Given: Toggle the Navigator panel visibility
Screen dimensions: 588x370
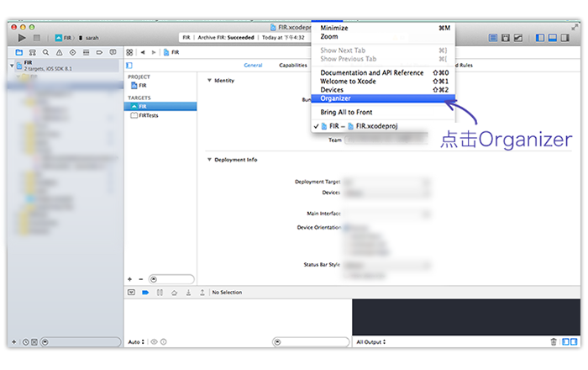Looking at the screenshot, I should 540,38.
